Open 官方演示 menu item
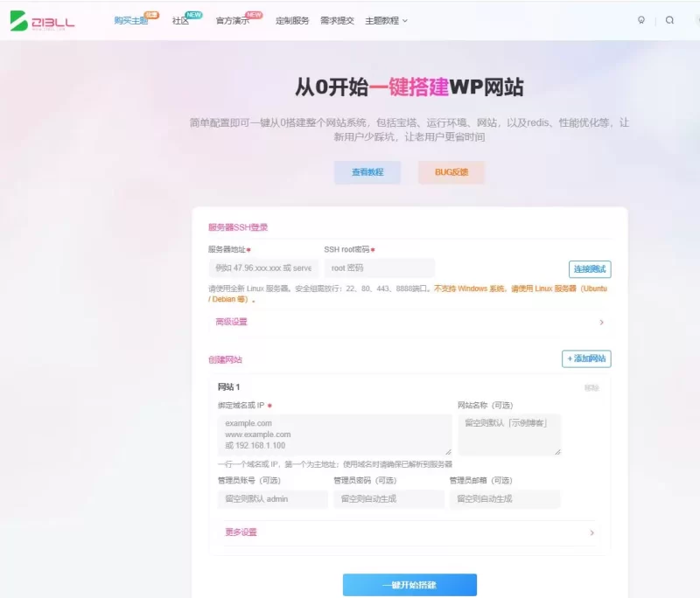Screen dimensions: 700x598 tap(233, 20)
